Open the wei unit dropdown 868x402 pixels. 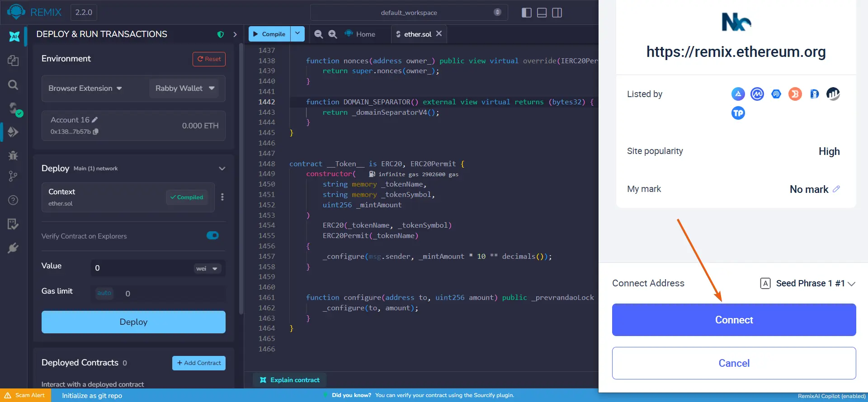coord(207,268)
